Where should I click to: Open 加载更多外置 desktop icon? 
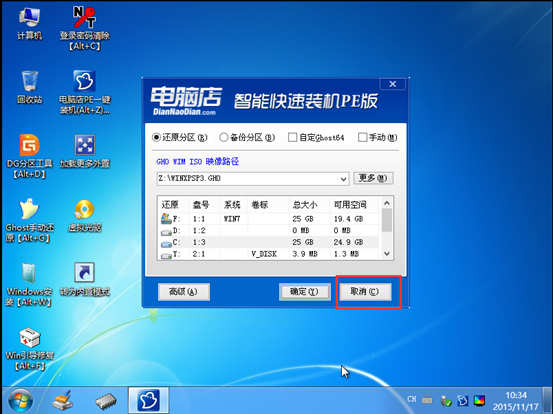click(85, 151)
